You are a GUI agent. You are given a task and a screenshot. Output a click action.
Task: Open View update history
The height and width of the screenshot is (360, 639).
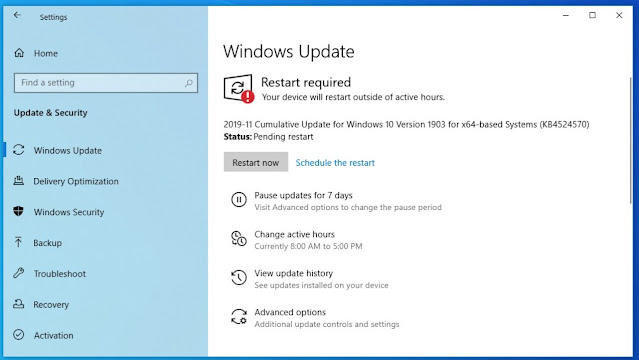coord(293,273)
